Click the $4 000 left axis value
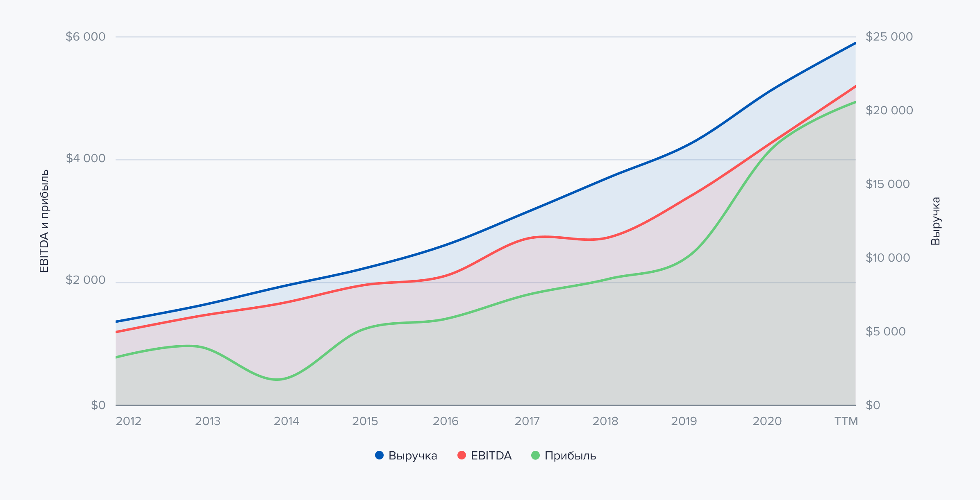 pyautogui.click(x=86, y=158)
